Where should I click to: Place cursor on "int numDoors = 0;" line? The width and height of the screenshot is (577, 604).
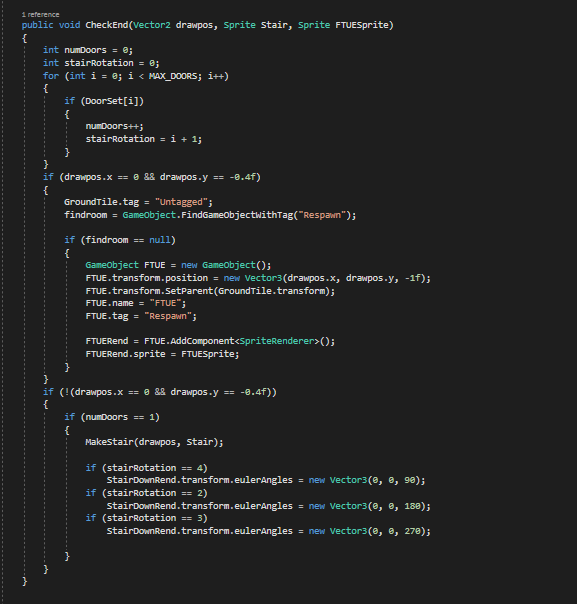(x=88, y=50)
